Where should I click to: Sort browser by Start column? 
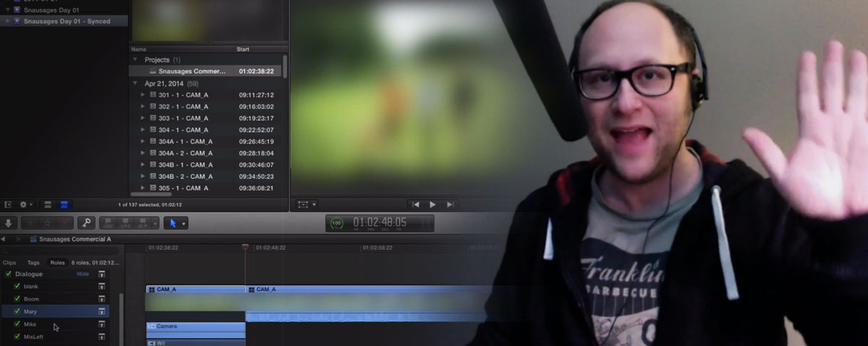[x=243, y=49]
